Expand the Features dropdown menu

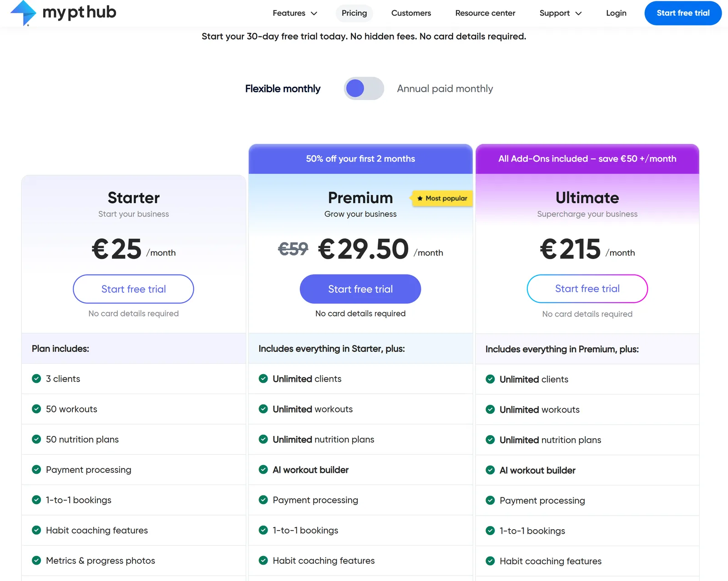(x=294, y=13)
